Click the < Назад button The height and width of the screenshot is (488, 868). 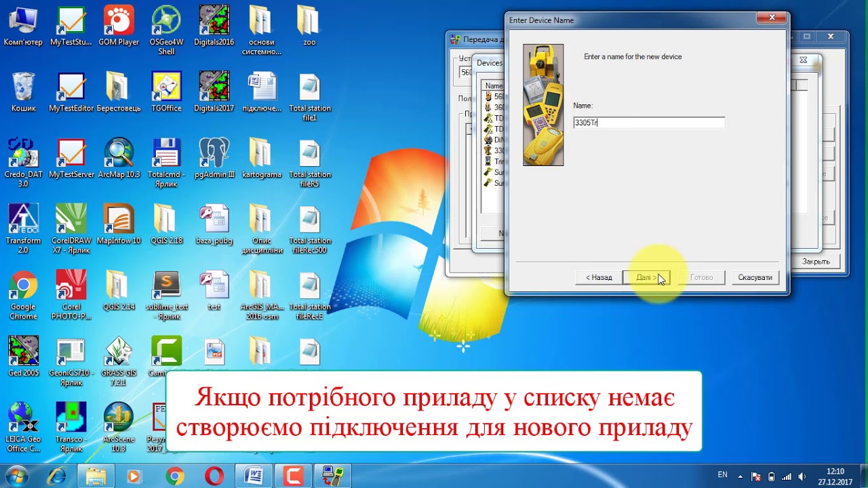click(x=599, y=277)
